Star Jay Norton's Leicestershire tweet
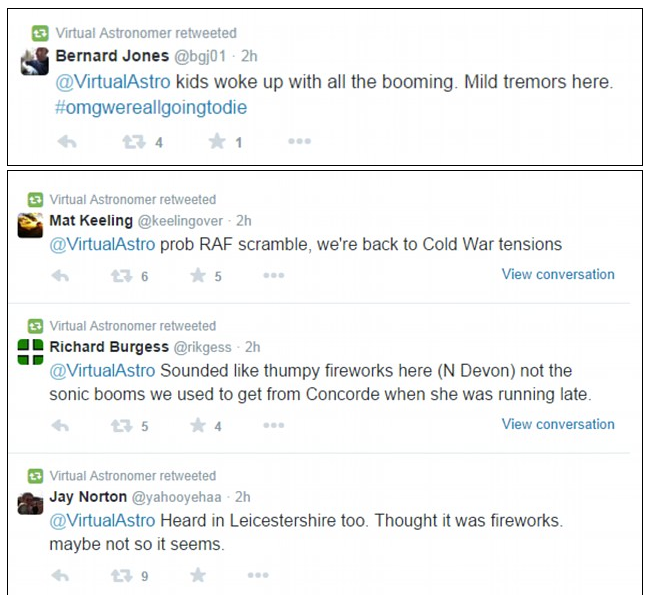 (198, 576)
